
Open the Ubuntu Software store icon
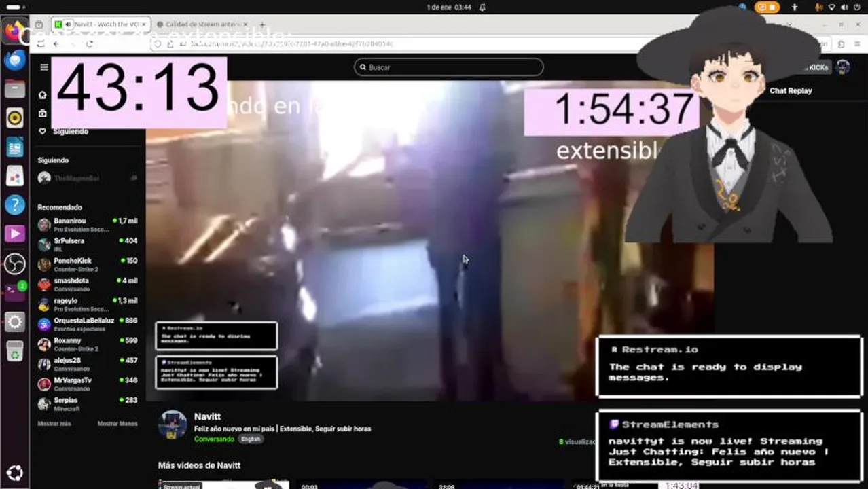click(x=15, y=176)
